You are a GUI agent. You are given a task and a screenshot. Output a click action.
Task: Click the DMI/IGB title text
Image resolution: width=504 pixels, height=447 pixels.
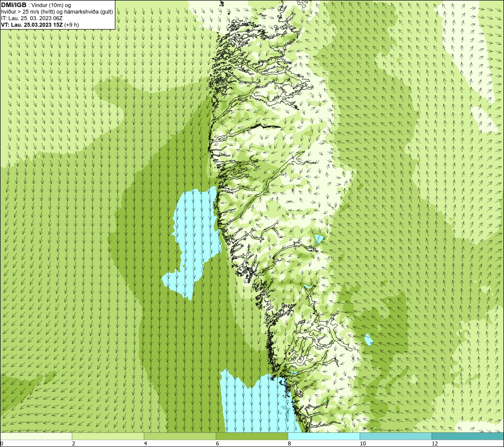[x=14, y=5]
